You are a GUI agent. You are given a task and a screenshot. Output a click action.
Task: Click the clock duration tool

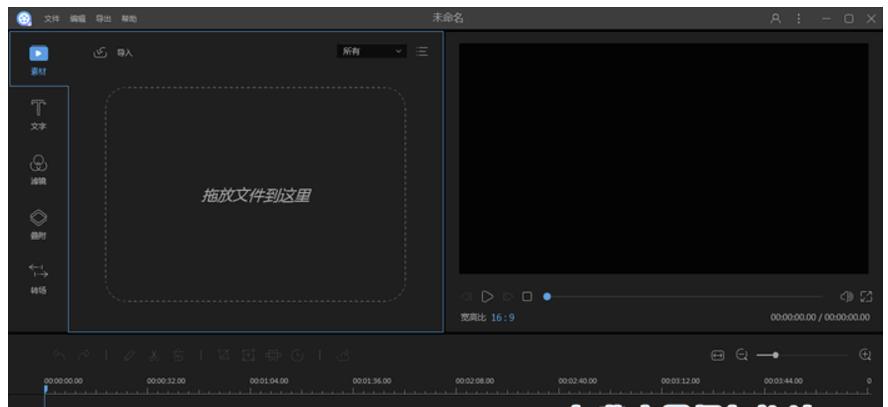click(297, 355)
